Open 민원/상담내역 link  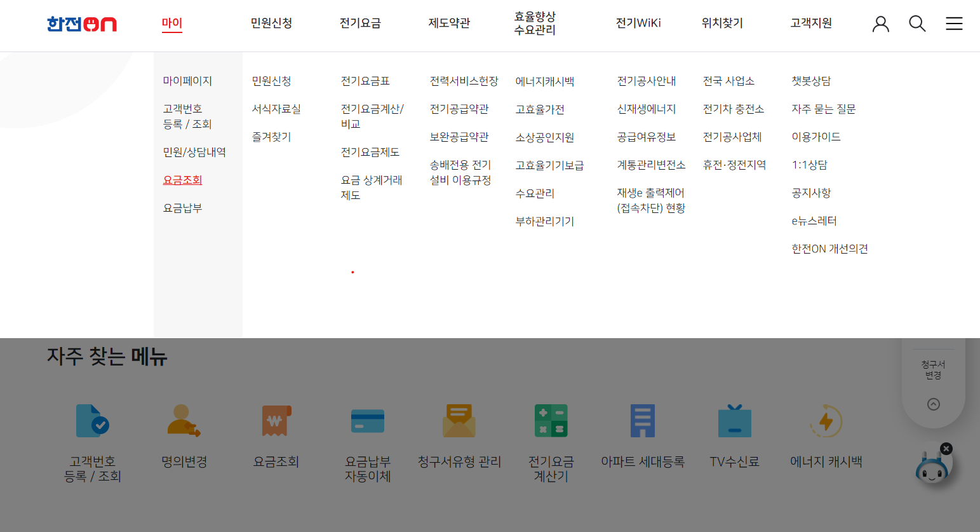(194, 153)
